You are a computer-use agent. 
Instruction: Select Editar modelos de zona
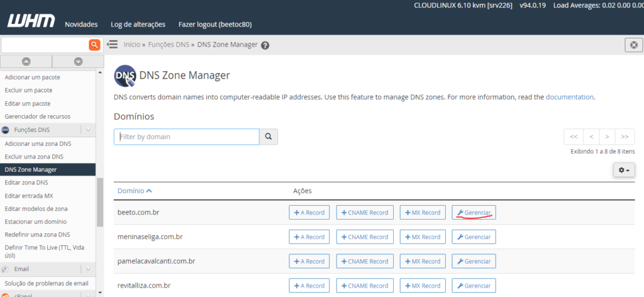click(36, 209)
